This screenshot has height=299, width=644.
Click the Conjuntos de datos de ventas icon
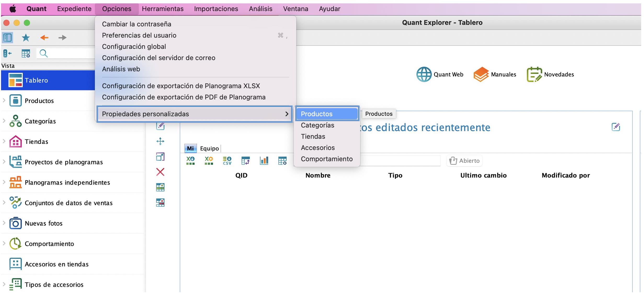(x=15, y=203)
